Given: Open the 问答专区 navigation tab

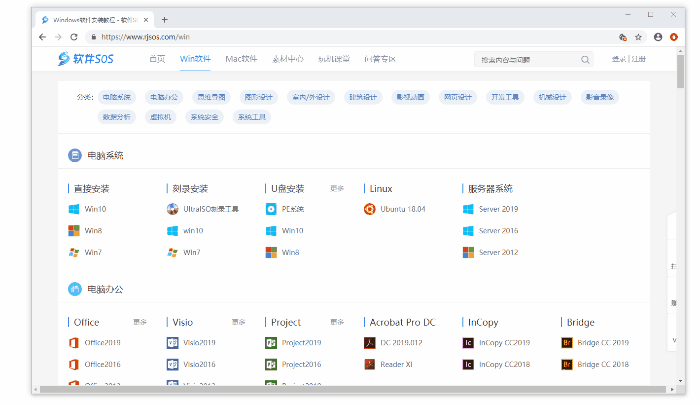Looking at the screenshot, I should [380, 59].
